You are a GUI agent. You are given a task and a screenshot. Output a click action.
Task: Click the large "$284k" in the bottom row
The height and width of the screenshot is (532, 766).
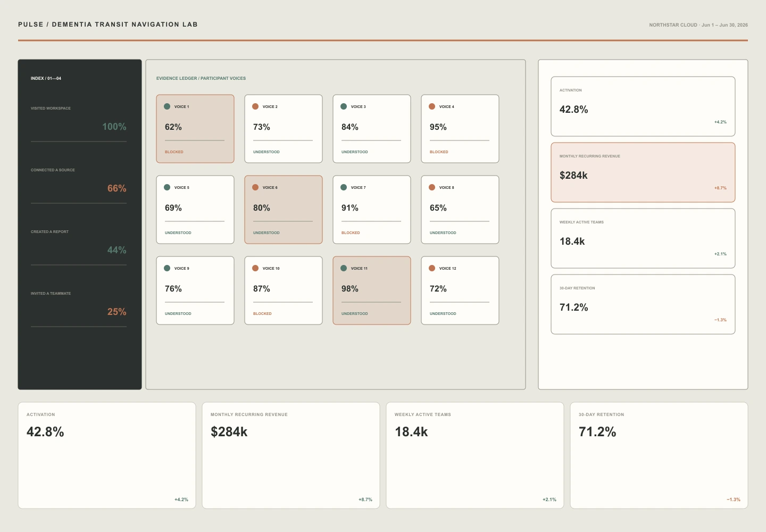[x=229, y=432]
